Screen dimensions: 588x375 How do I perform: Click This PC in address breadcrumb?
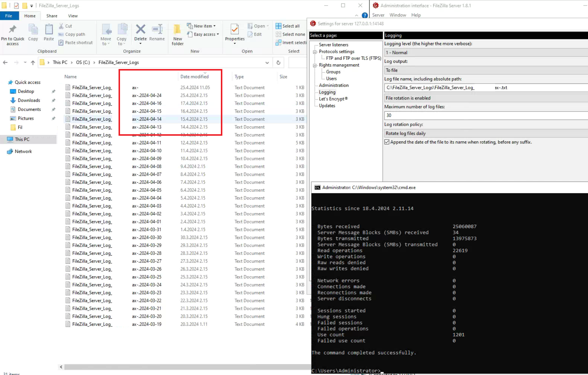point(60,63)
